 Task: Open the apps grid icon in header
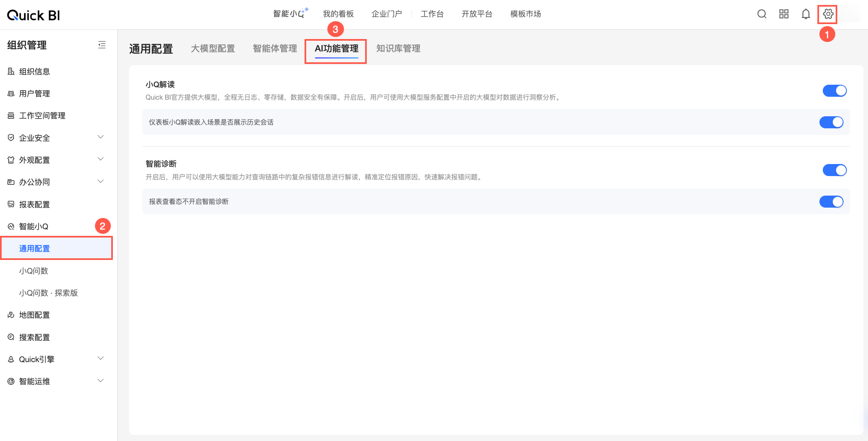(x=784, y=14)
